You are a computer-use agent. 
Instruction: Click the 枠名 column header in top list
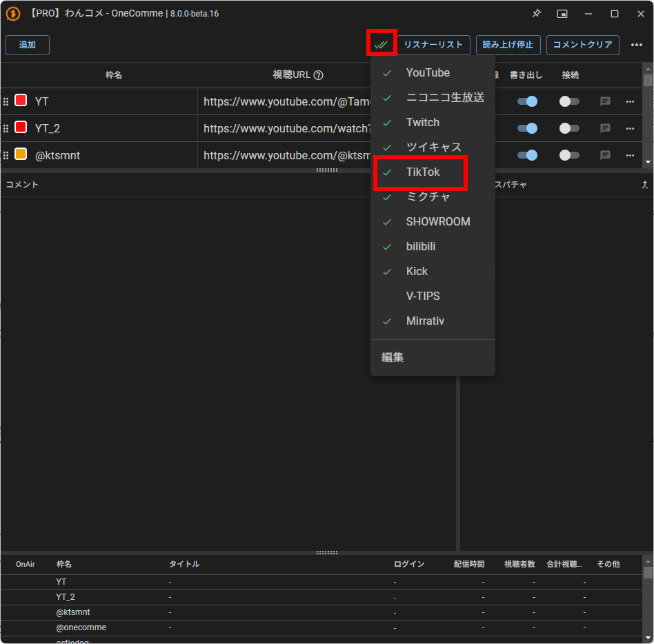point(113,75)
